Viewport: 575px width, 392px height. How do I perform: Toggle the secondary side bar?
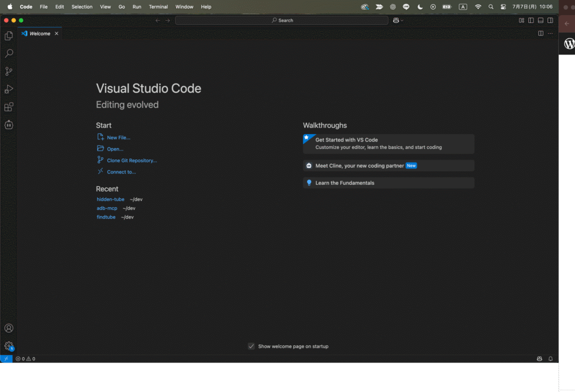(550, 21)
